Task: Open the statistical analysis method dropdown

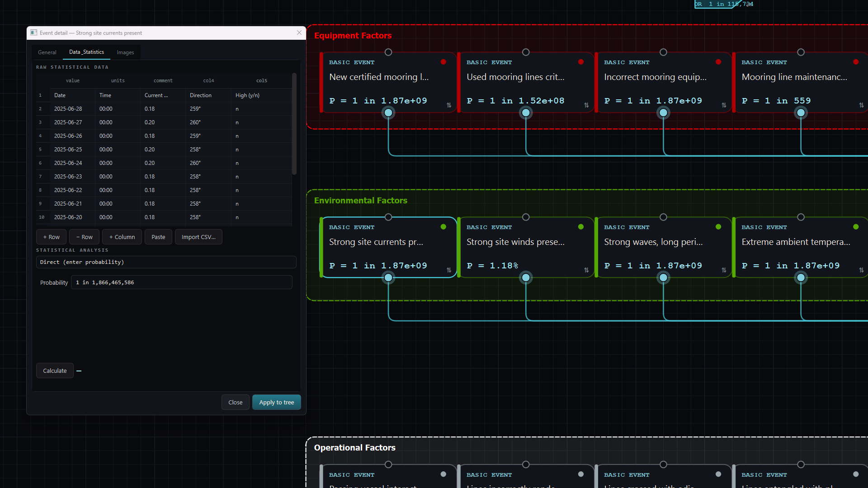Action: [166, 262]
